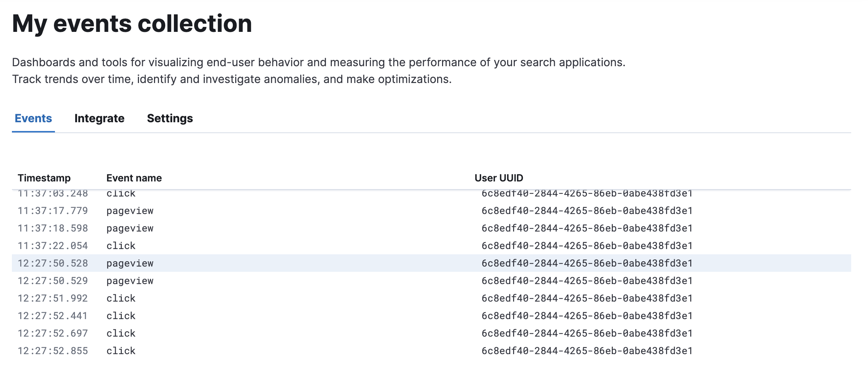Click the User UUID in the 12:27:52.855 row
Viewport: 868px width, 372px height.
coord(587,351)
